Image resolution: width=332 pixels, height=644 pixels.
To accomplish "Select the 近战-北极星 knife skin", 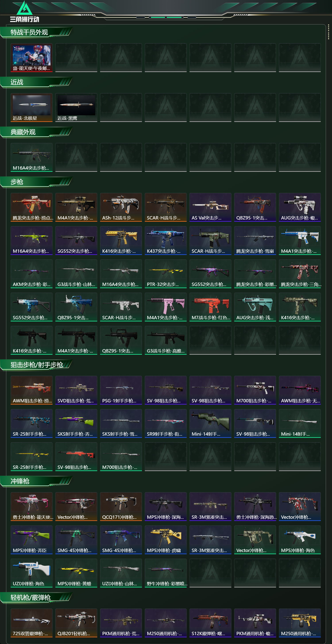I will tap(31, 108).
